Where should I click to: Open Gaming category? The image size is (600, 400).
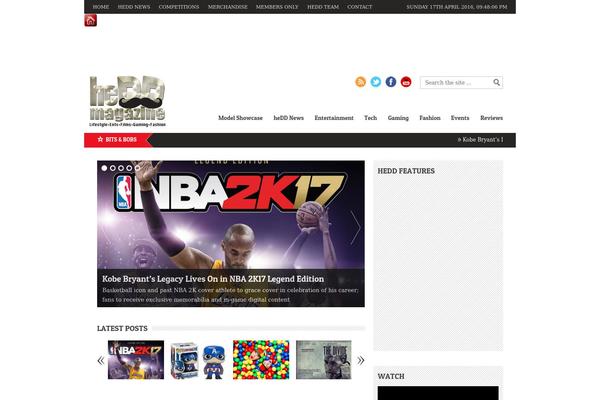(x=398, y=118)
